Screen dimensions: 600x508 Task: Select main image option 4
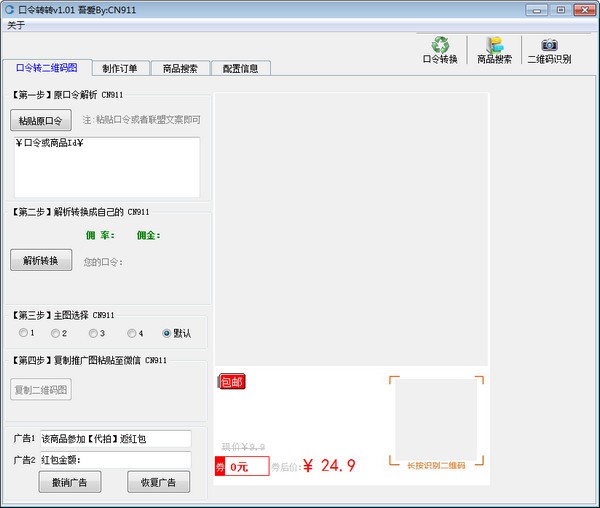pyautogui.click(x=132, y=334)
